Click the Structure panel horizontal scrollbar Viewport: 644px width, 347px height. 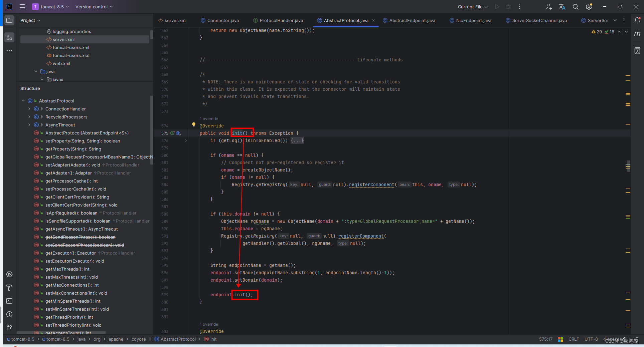pyautogui.click(x=61, y=333)
